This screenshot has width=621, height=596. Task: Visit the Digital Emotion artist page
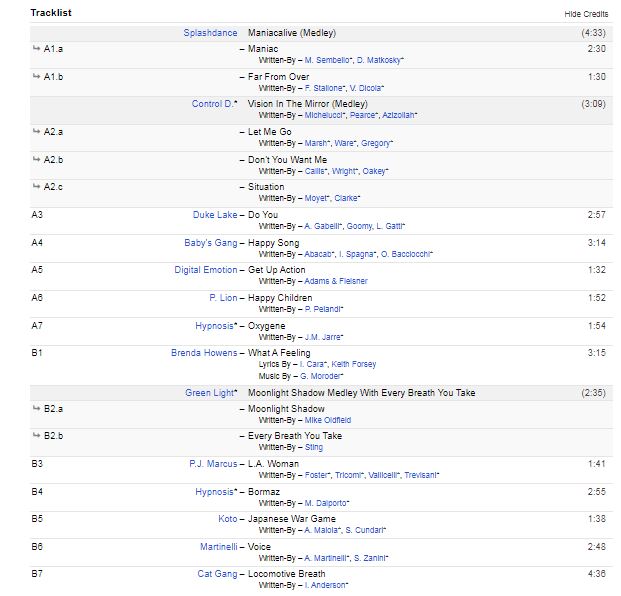[x=206, y=270]
